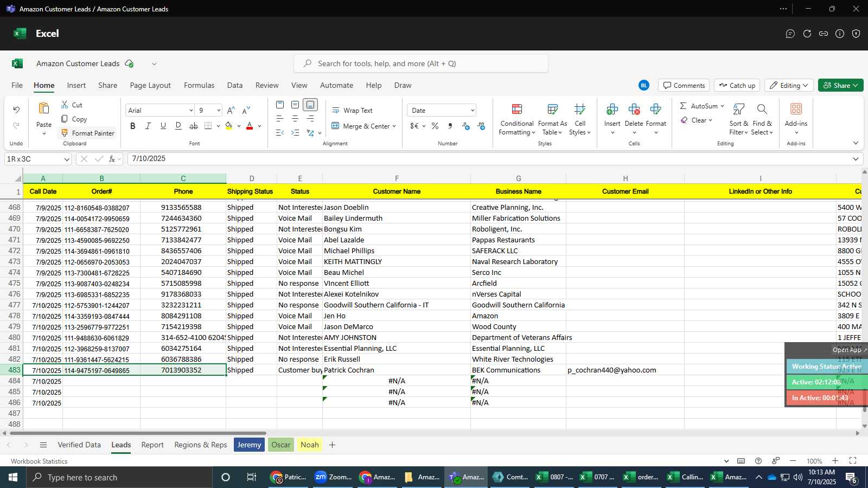Center text horizontally

click(x=295, y=118)
